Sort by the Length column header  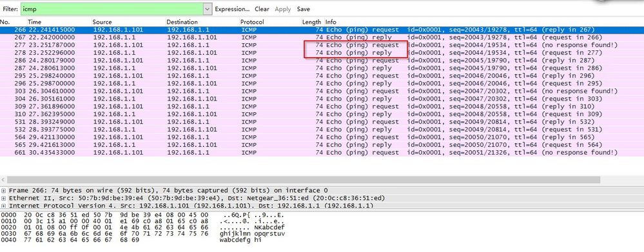point(312,22)
